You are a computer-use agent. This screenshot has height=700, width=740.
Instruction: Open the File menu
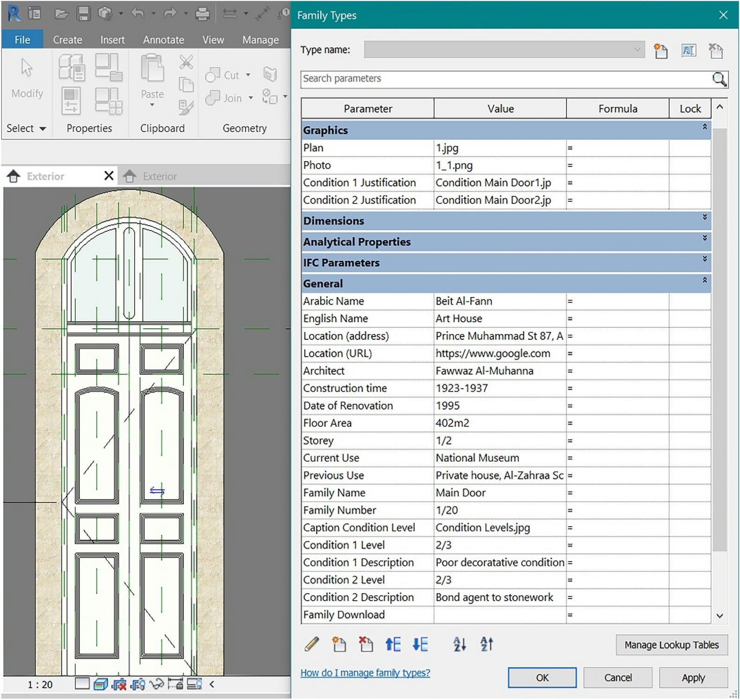tap(22, 40)
